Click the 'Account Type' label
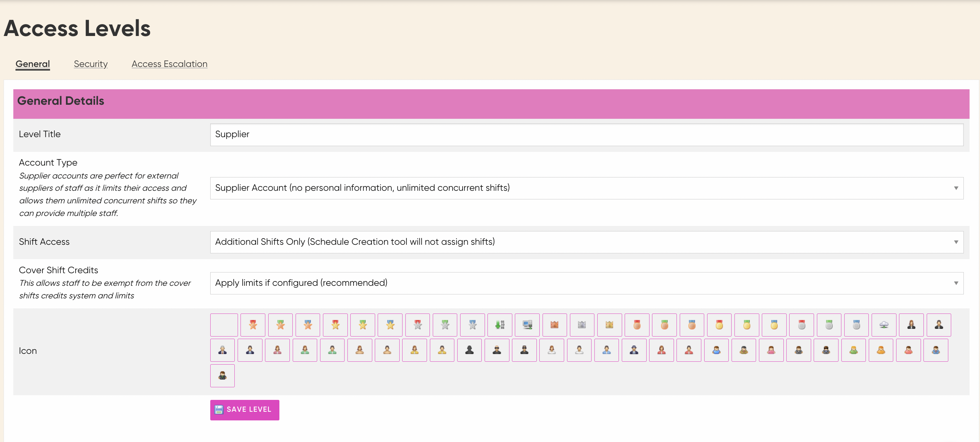Screen dimensions: 980x442 click(48, 162)
